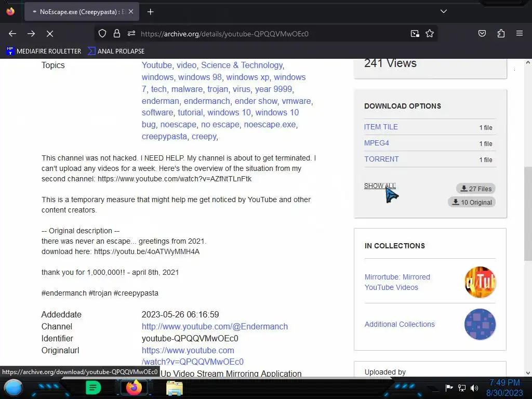Open MEDIAFIRE ROULETTER bookmark

pyautogui.click(x=44, y=51)
